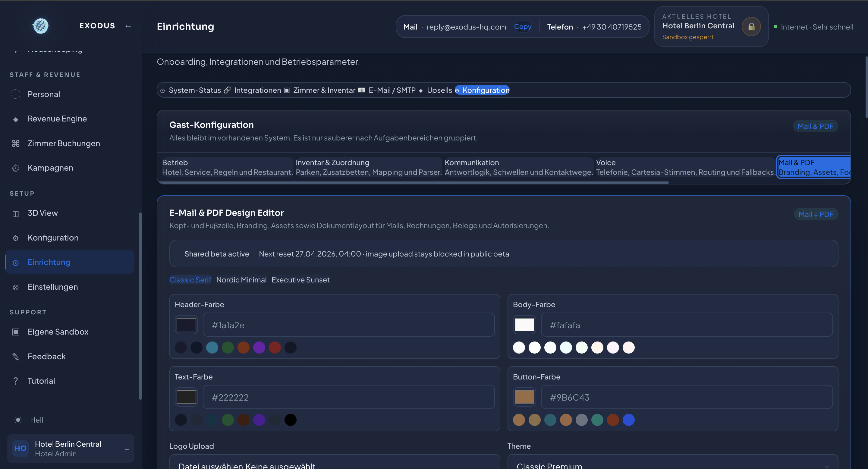
Task: Click the Zimmer & Inventar square icon
Action: click(287, 90)
